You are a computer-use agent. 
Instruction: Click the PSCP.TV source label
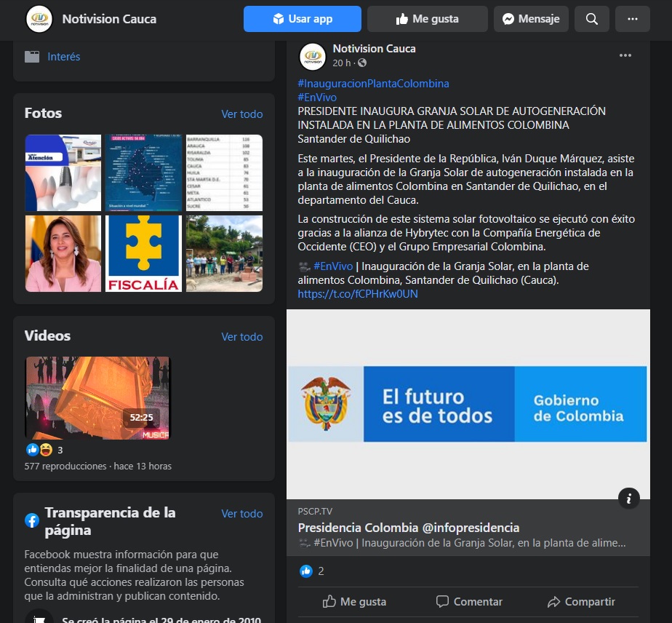click(315, 512)
